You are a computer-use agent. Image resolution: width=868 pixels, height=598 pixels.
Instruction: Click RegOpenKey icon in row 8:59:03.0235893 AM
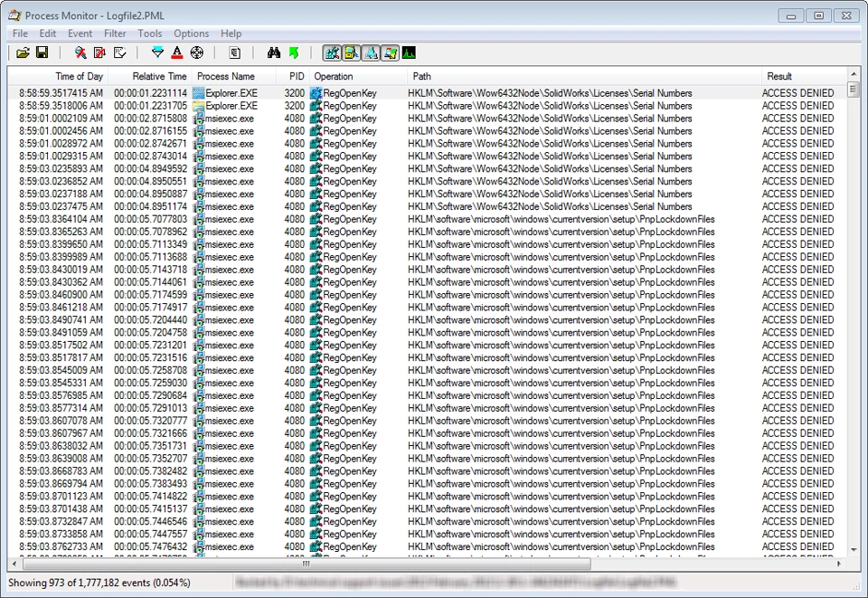coord(316,169)
